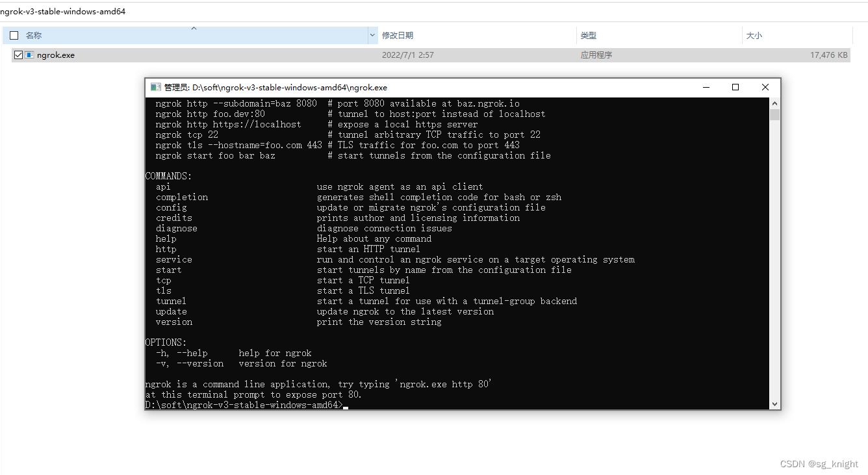Click the 'update' command entry
868x475 pixels.
point(172,311)
